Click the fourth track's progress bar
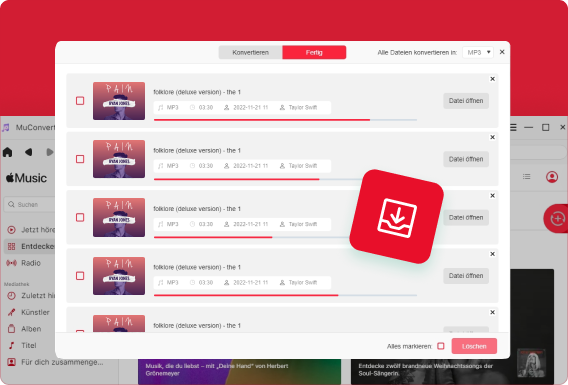Viewport: 568px width, 385px height. click(285, 295)
